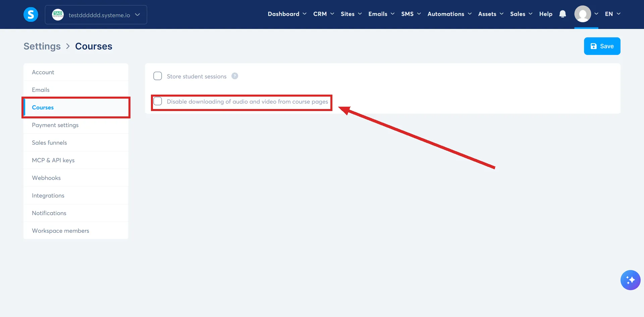Select Account in settings sidebar
This screenshot has width=644, height=317.
pos(76,72)
